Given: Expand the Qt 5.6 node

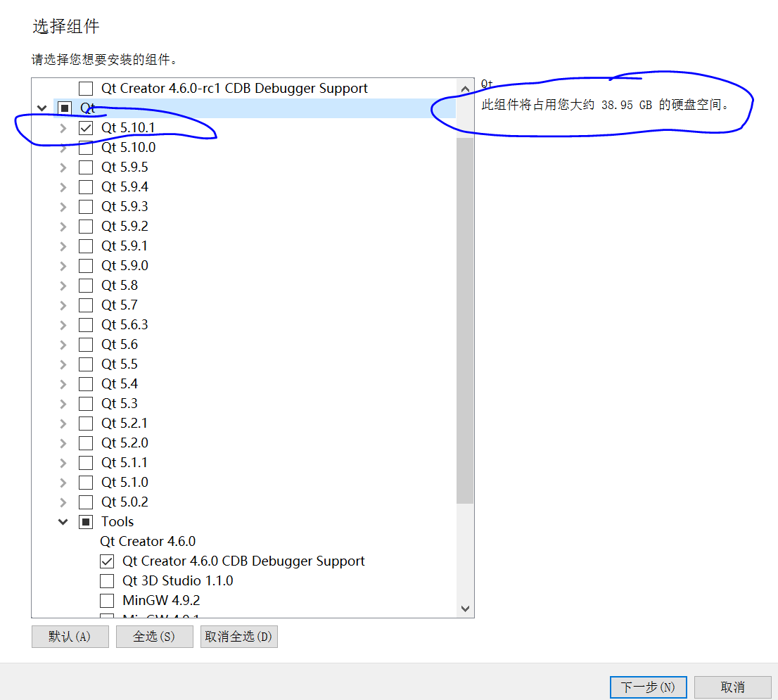Looking at the screenshot, I should 63,344.
